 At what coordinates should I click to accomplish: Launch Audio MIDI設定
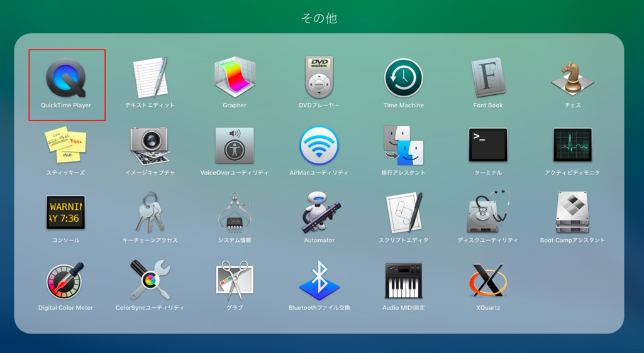coord(403,281)
